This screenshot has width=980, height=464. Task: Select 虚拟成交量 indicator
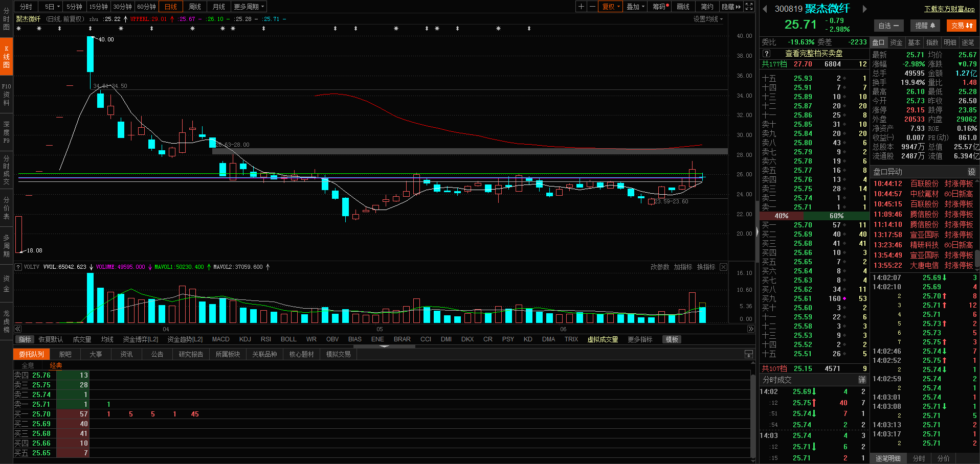coord(603,339)
